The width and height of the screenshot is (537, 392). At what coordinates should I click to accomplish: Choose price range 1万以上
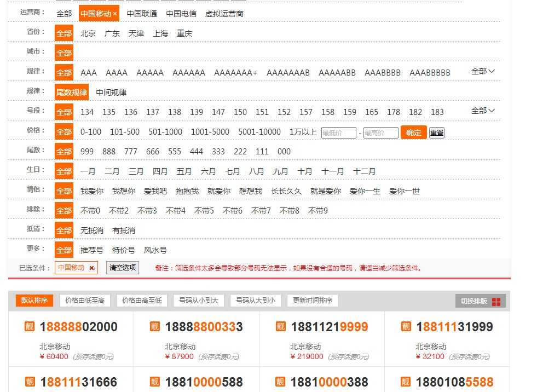303,132
